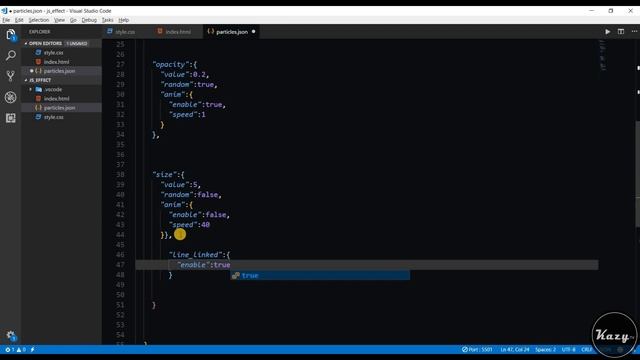Collapse the OPEN EDITORS section
This screenshot has height=360, width=640.
45,43
